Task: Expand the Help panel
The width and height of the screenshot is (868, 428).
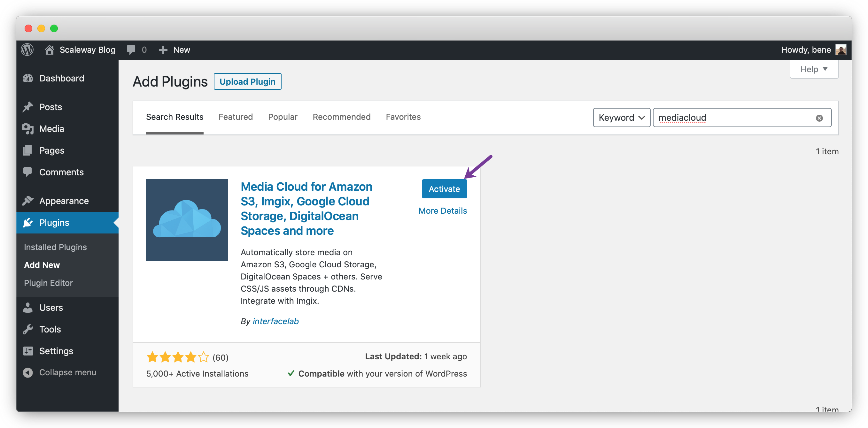Action: click(x=813, y=69)
